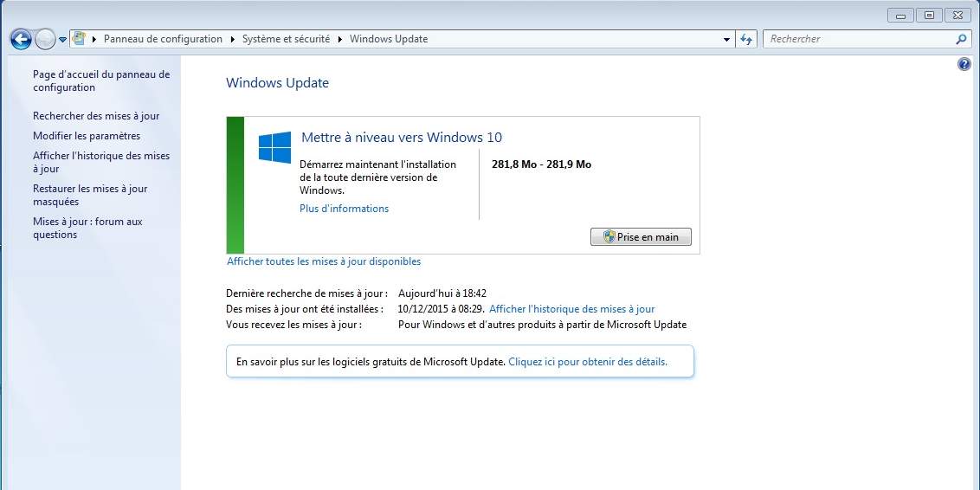This screenshot has height=490, width=980.
Task: Show all updates via "Afficher toutes les mises à jour disponibles"
Action: click(x=324, y=261)
